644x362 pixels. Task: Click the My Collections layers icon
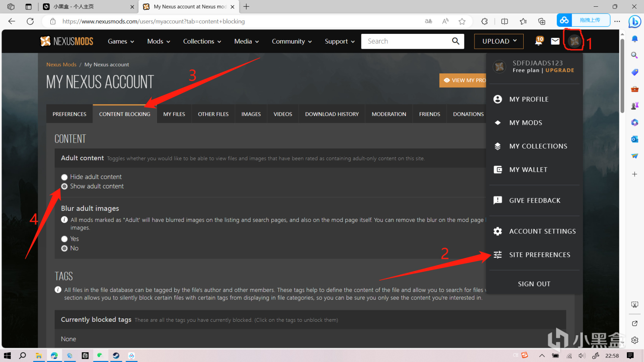tap(498, 146)
